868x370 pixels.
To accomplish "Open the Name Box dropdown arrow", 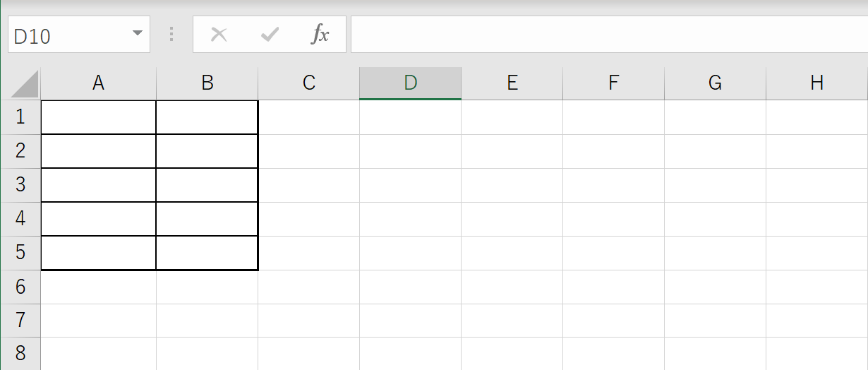I will [137, 34].
